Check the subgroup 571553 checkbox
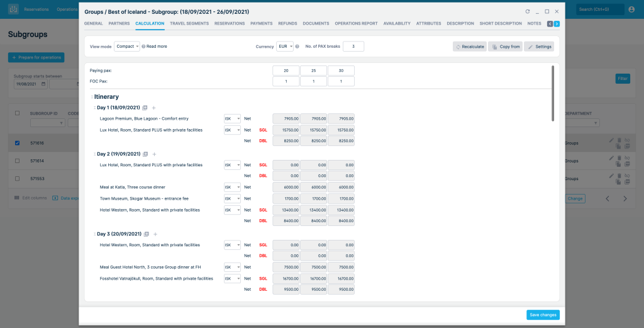Screen dimensions: 644x328 pyautogui.click(x=17, y=178)
